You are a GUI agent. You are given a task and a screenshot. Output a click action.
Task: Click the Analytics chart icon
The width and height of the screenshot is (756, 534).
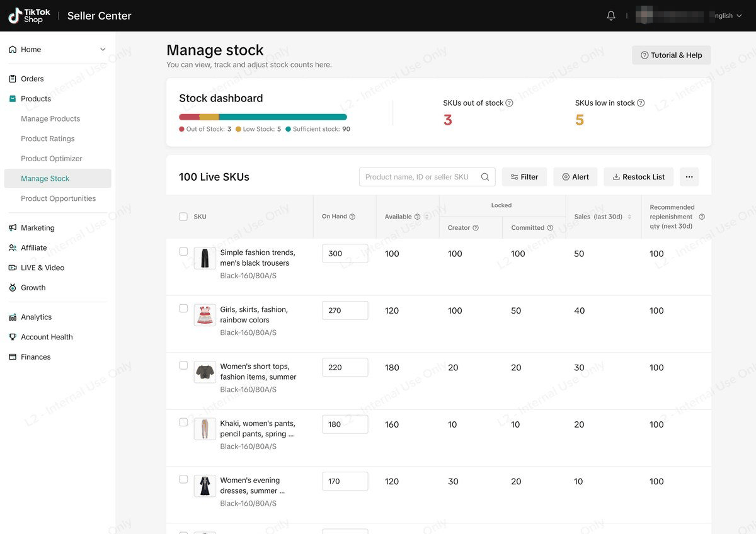pos(13,317)
